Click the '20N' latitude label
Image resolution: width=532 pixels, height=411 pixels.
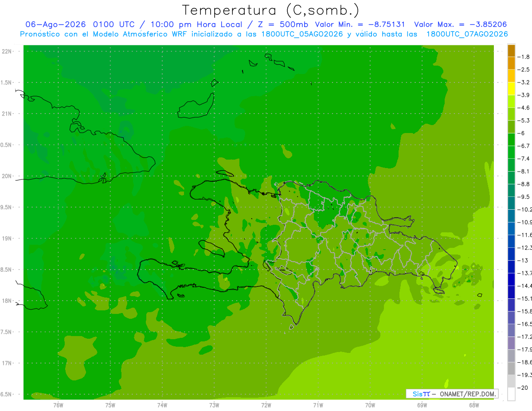pos(8,176)
